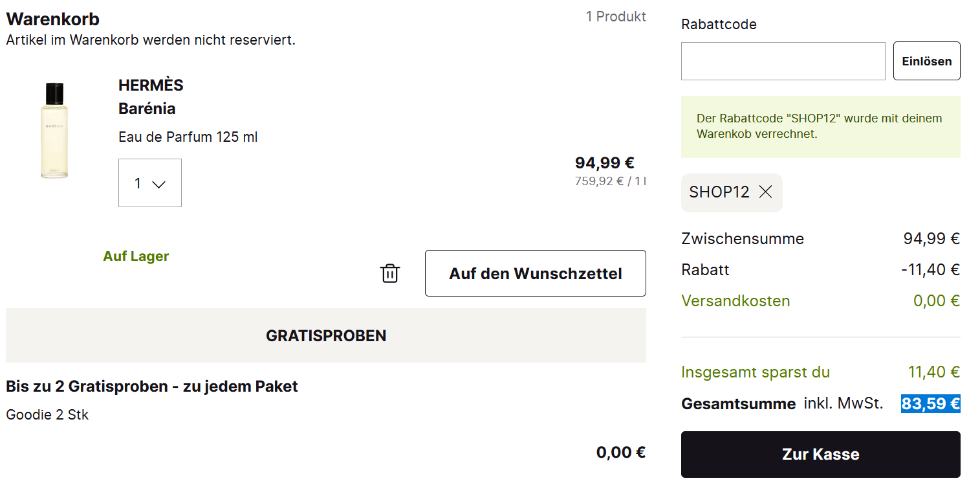Click the Warenkorb heading
This screenshot has width=980, height=494.
pyautogui.click(x=52, y=19)
